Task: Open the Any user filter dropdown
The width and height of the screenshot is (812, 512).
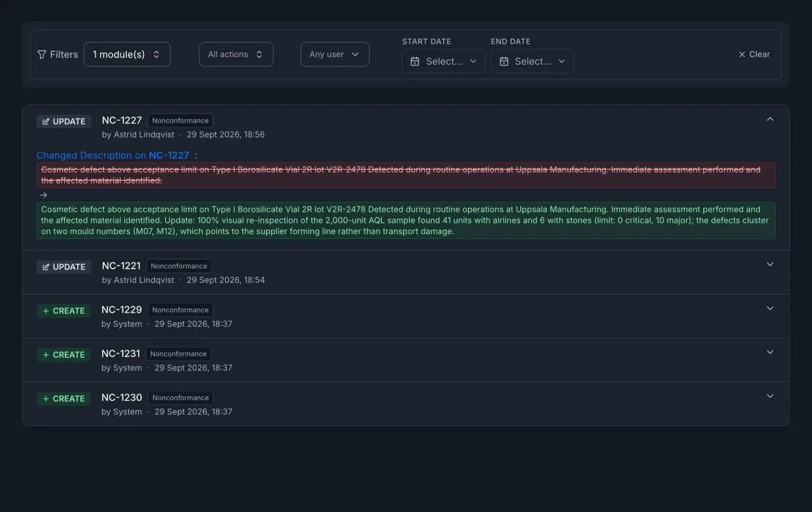Action: (x=335, y=54)
